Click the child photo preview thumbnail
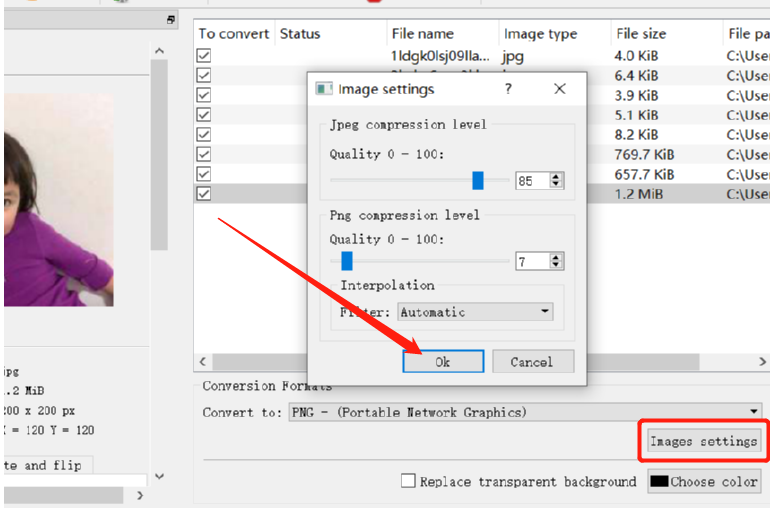This screenshot has width=770, height=508. pos(58,200)
